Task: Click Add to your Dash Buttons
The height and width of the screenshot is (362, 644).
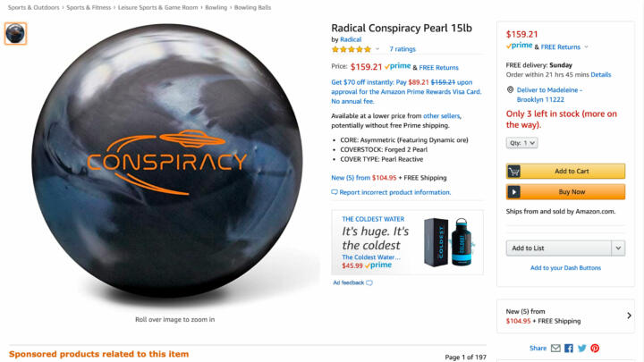Action: click(x=565, y=268)
